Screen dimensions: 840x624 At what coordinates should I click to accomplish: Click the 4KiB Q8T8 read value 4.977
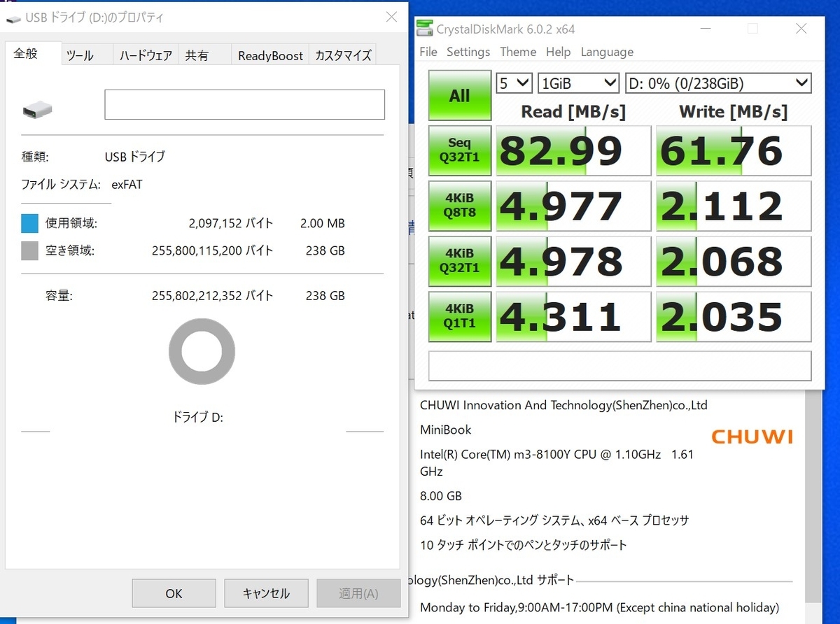pos(573,206)
